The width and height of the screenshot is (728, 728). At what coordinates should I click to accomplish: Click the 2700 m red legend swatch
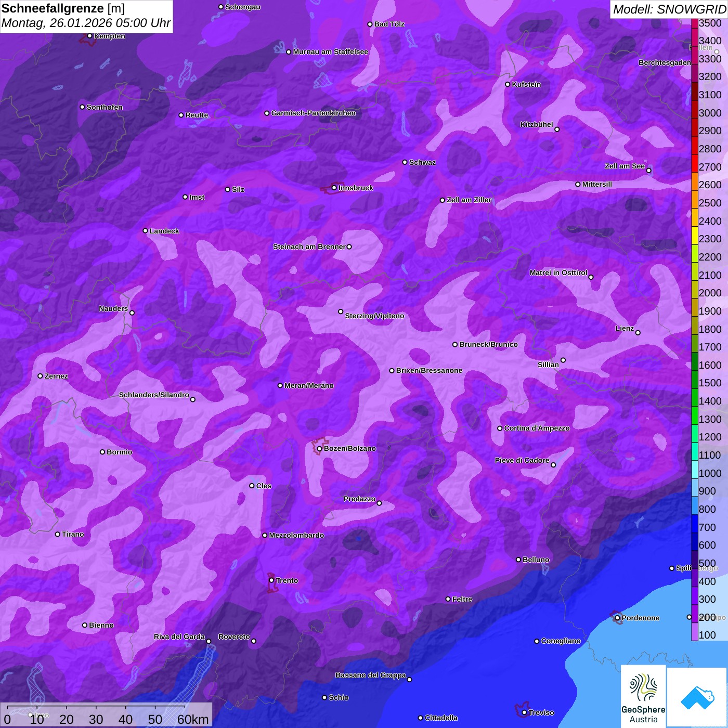click(694, 163)
